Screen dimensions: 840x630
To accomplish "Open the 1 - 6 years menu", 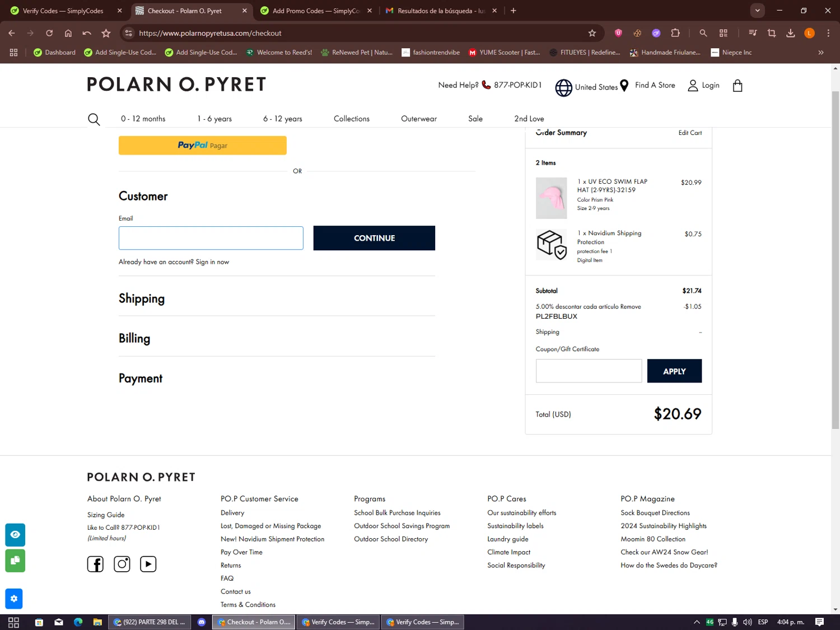I will coord(214,119).
